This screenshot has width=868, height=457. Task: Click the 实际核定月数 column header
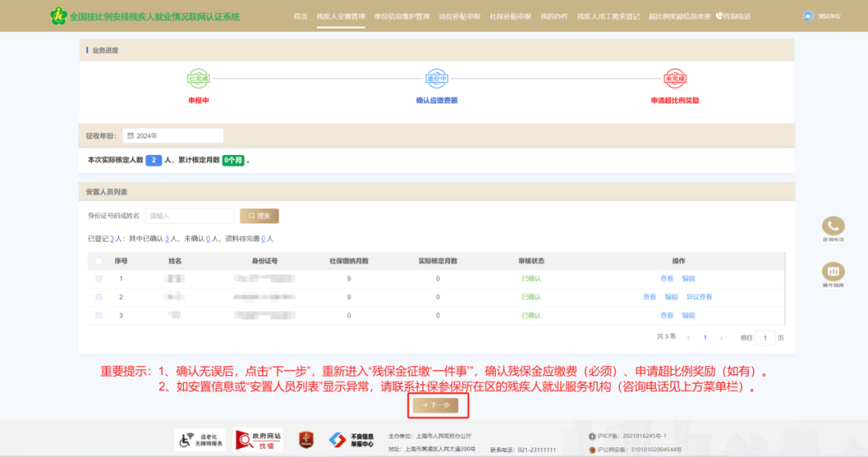(437, 260)
